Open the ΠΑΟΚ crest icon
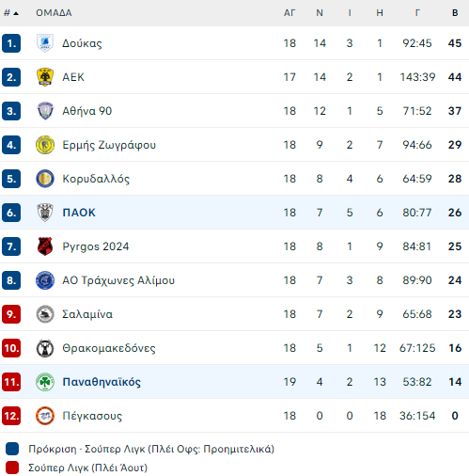Screen dimensions: 469x476 [45, 213]
